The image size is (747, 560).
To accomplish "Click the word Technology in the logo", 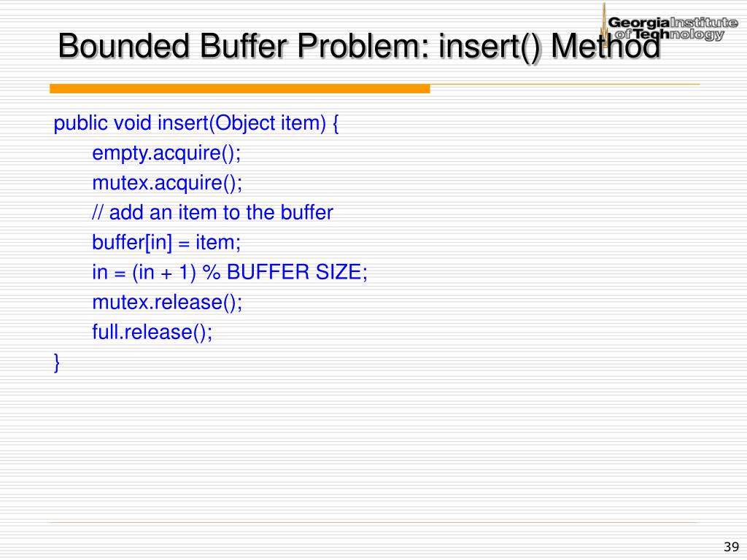I will (x=678, y=34).
